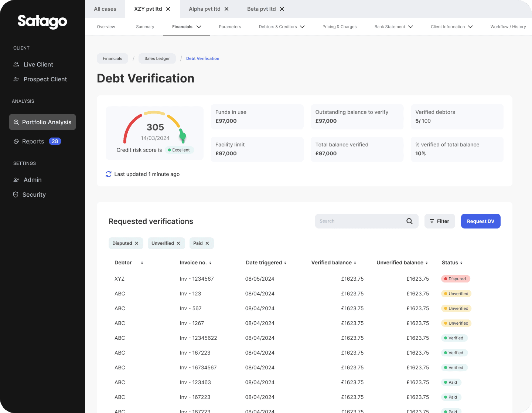Close the XZY pvt ltd tab
This screenshot has height=413, width=532.
click(168, 9)
